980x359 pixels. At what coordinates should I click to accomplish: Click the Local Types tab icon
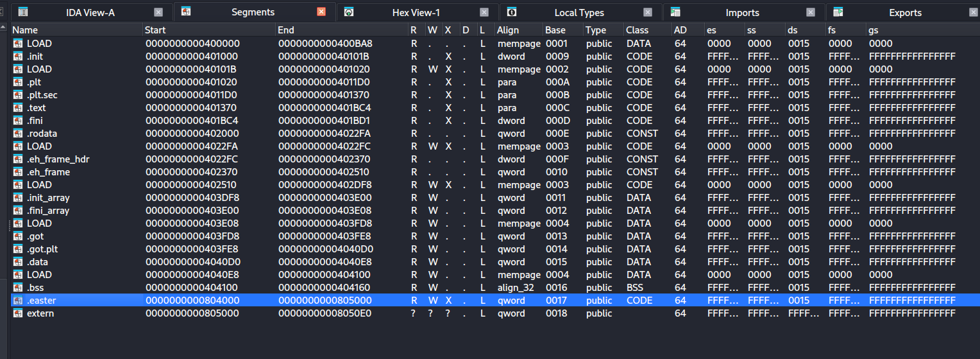coord(512,12)
